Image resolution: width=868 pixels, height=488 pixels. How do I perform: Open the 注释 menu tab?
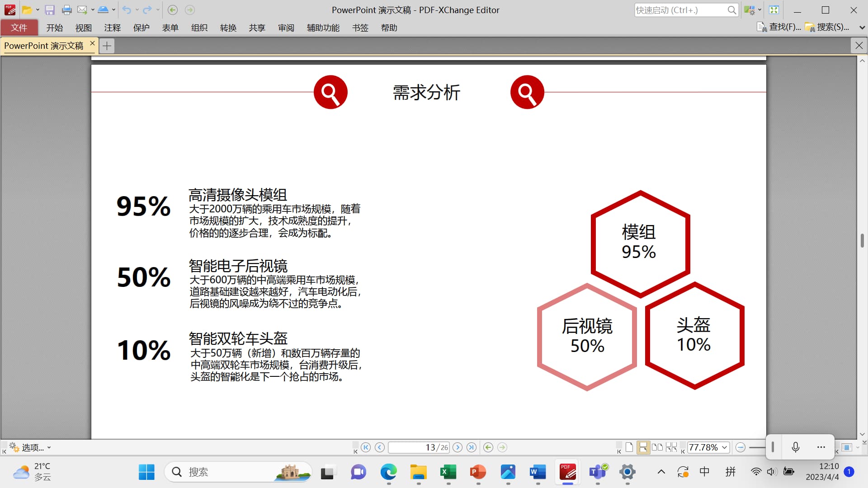pyautogui.click(x=112, y=28)
